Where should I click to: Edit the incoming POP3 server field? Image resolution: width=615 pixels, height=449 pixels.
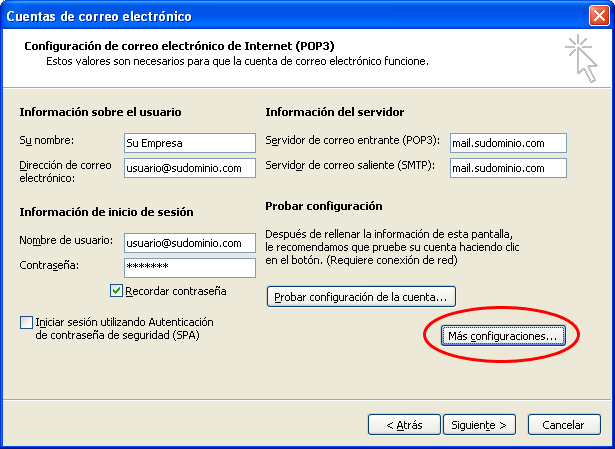coord(507,143)
